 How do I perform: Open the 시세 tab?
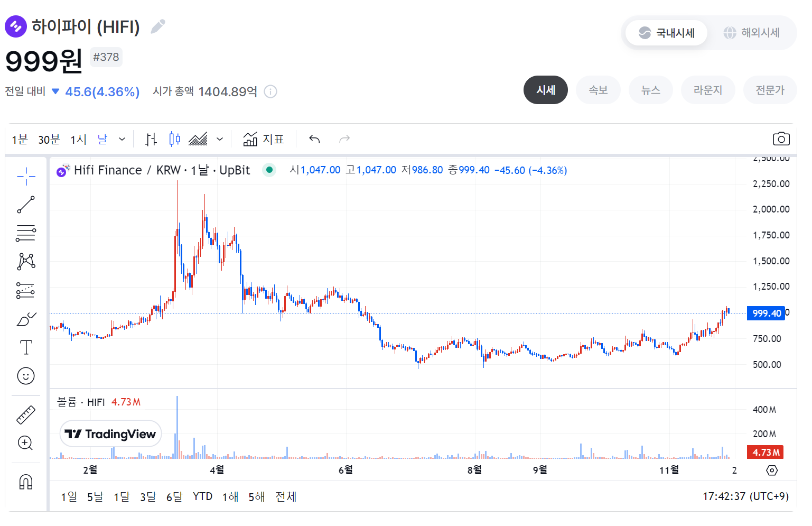[546, 90]
